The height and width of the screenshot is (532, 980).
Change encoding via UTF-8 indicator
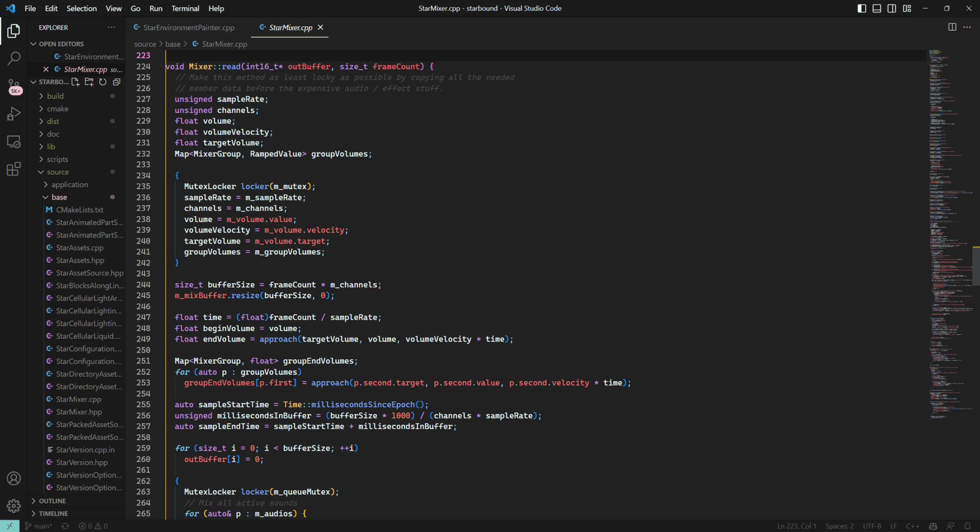[872, 526]
